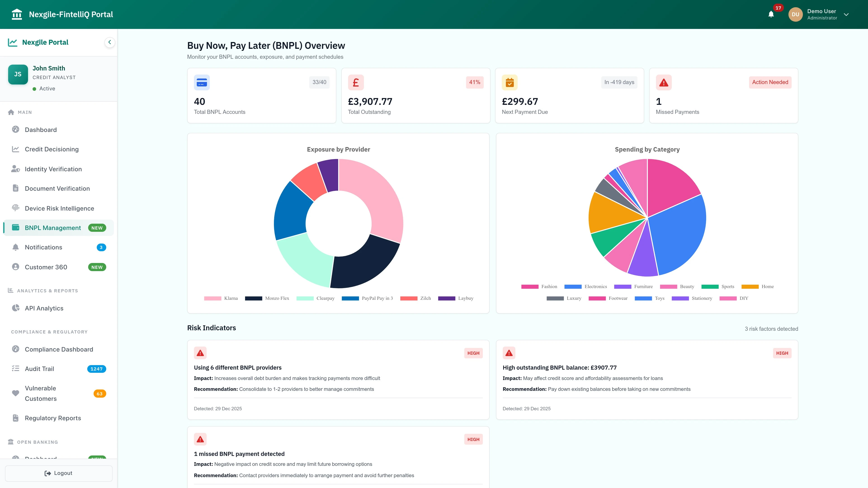Open Notifications showing 3 unread

[x=43, y=247]
